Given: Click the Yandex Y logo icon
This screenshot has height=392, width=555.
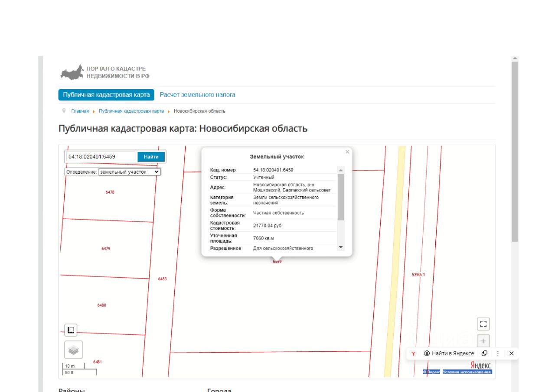Looking at the screenshot, I should pos(413,353).
